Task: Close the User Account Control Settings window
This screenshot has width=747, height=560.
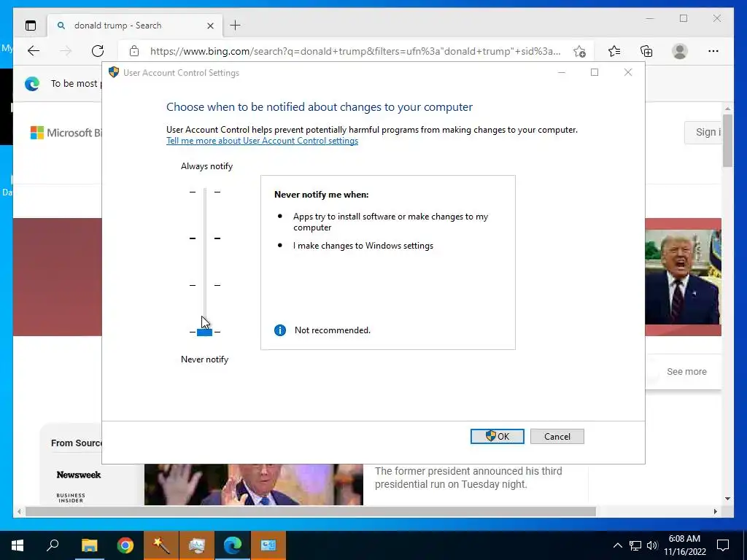Action: tap(628, 72)
